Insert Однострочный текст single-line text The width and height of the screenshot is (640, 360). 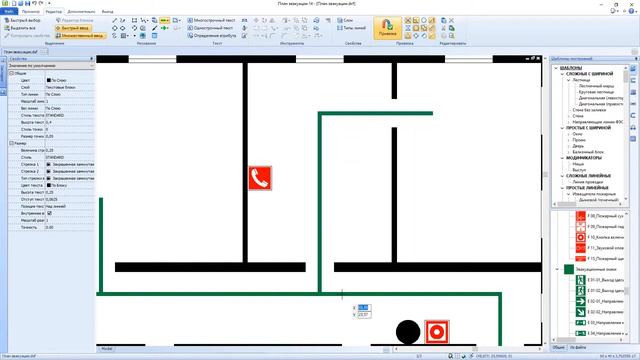point(210,28)
